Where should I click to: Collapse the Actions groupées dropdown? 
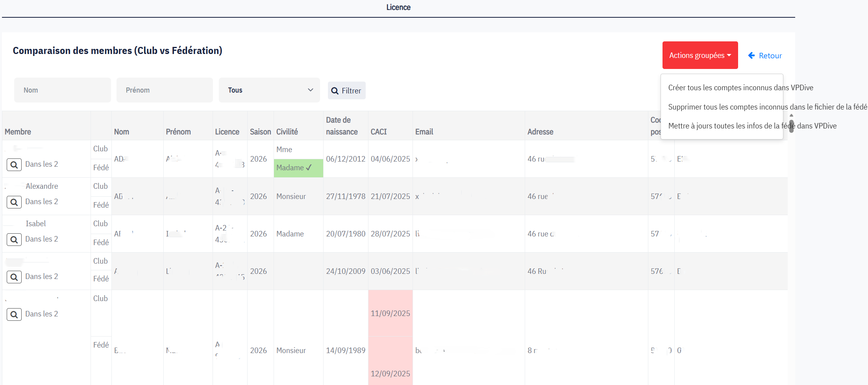700,55
